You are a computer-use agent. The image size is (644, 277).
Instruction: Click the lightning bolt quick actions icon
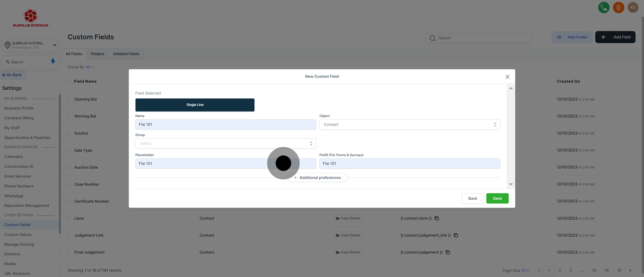[53, 61]
